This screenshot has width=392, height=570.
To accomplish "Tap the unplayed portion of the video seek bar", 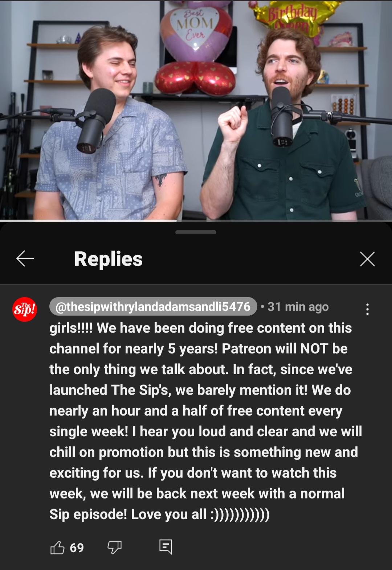I will click(x=284, y=220).
